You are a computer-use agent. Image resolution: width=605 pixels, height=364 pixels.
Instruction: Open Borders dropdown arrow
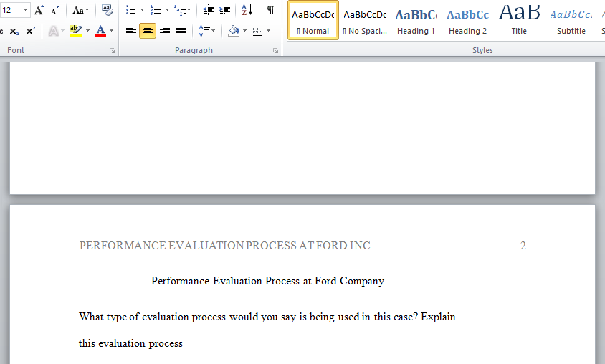(x=269, y=31)
